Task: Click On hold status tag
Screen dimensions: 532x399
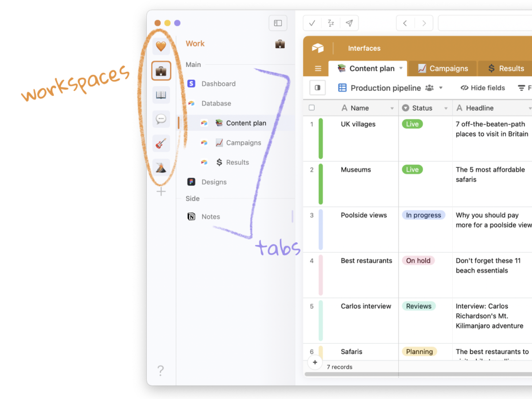Action: (x=418, y=260)
